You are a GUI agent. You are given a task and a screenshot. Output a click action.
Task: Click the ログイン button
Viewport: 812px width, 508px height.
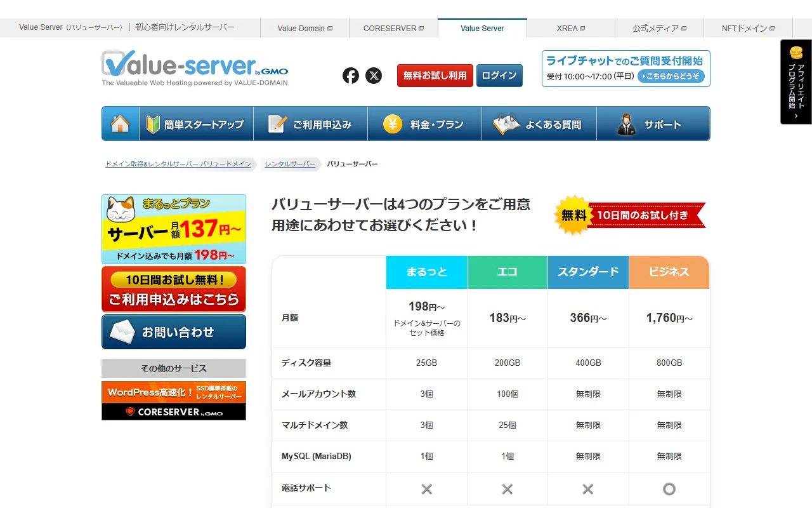(x=499, y=76)
